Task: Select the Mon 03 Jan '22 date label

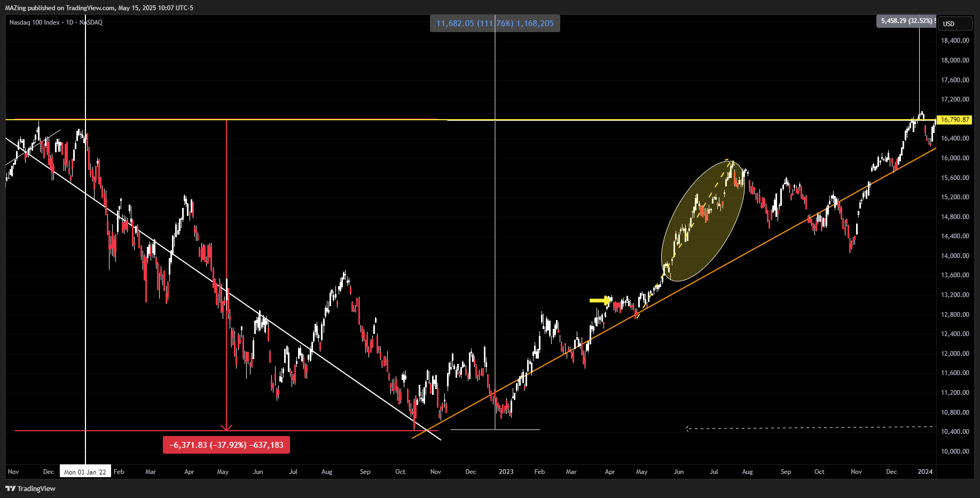Action: coord(85,472)
